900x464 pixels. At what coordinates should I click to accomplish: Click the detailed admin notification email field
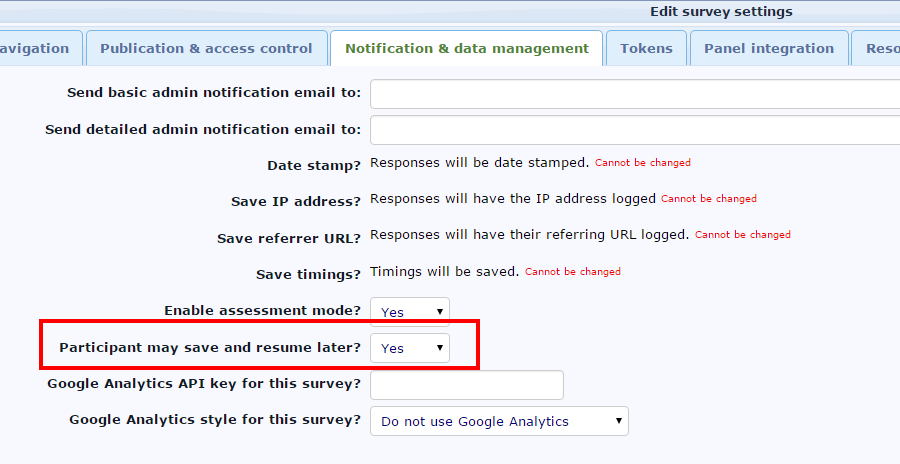[x=634, y=130]
